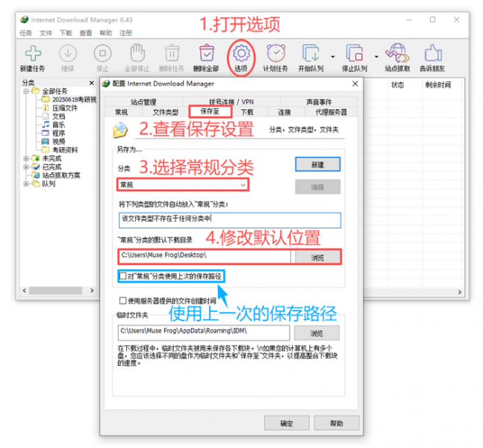Expand the 未完成 tree node
483x448 pixels.
[26, 158]
